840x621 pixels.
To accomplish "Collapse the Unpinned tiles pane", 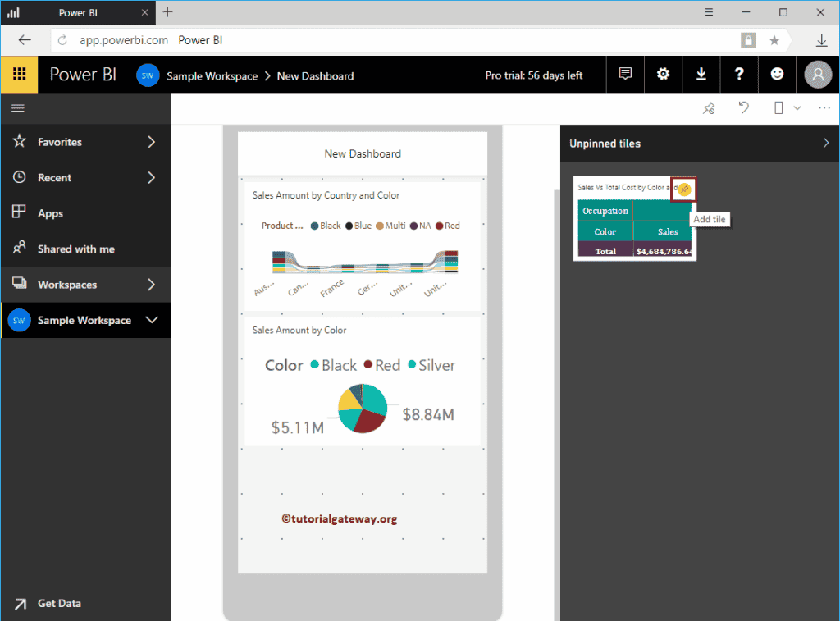I will 825,143.
